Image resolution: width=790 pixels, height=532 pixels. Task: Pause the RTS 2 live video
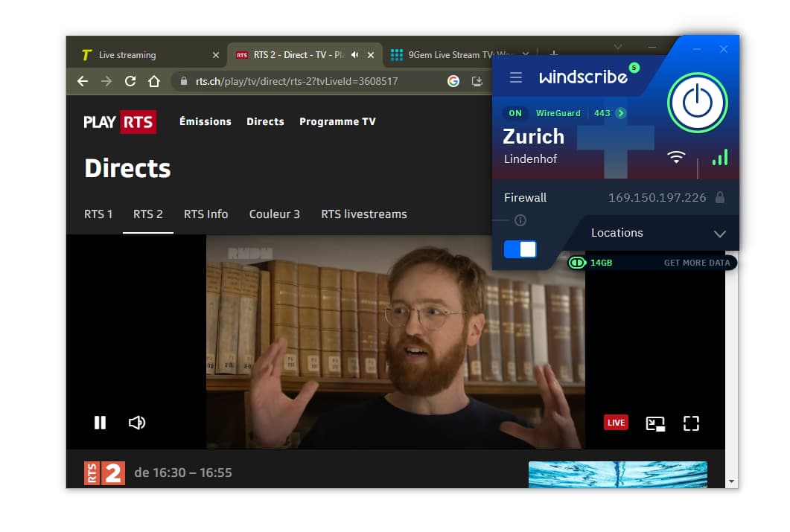(101, 423)
